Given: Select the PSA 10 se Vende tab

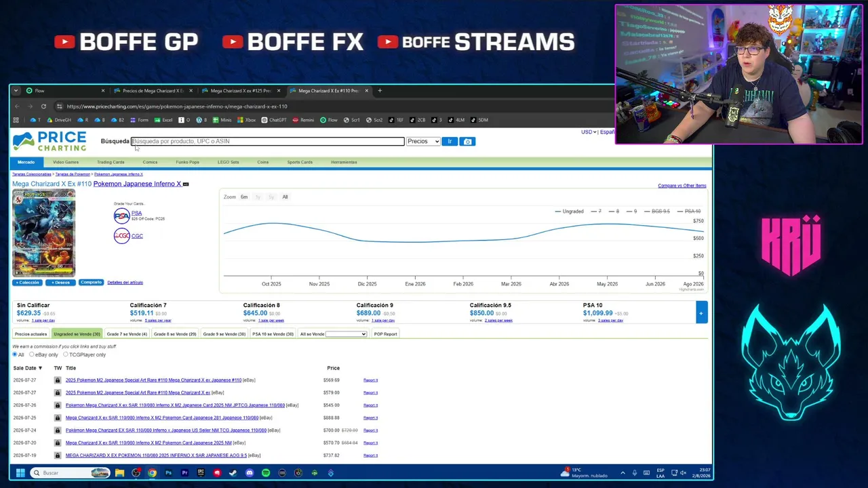Looking at the screenshot, I should (x=273, y=334).
